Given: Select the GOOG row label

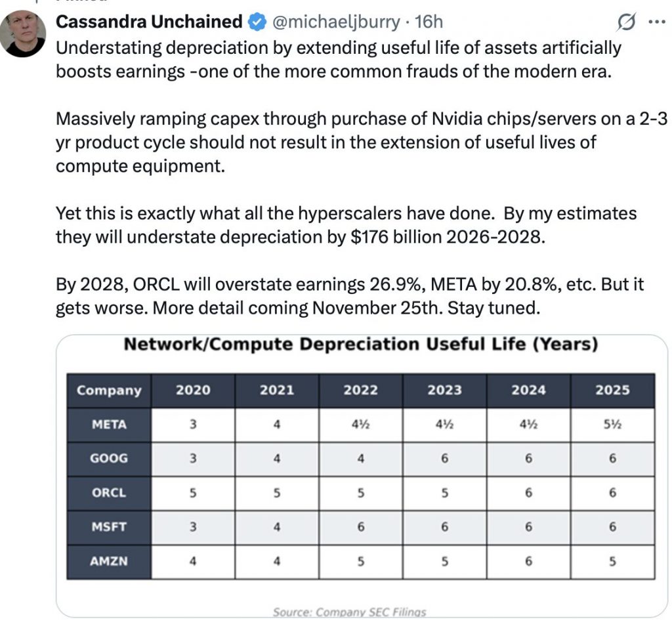Looking at the screenshot, I should coord(109,459).
